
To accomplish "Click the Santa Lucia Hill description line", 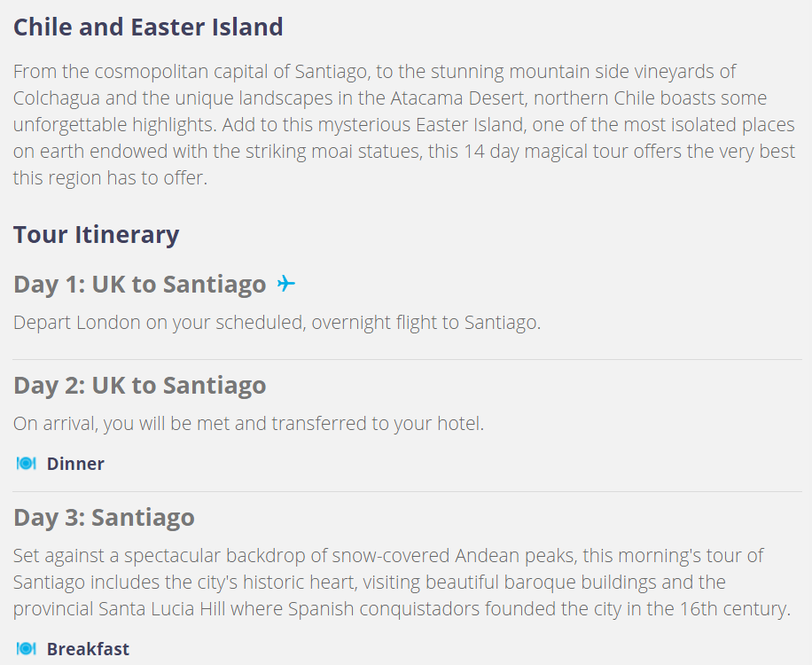I will (402, 608).
